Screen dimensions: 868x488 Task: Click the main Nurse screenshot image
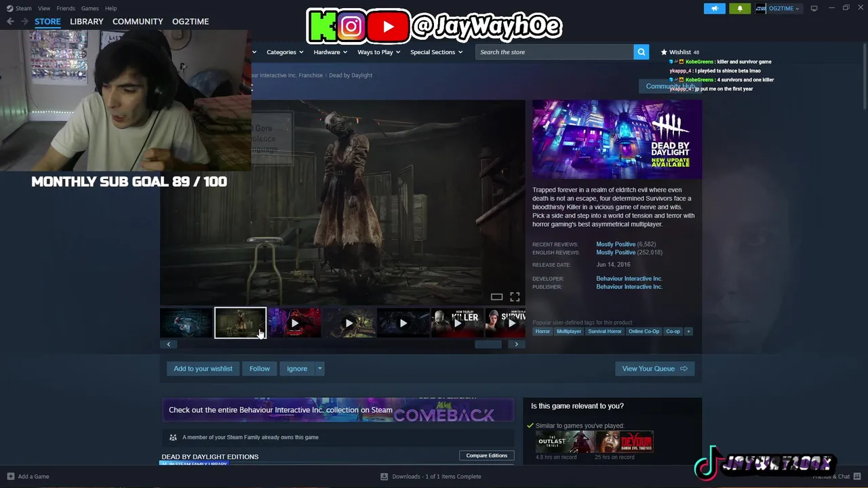(342, 203)
